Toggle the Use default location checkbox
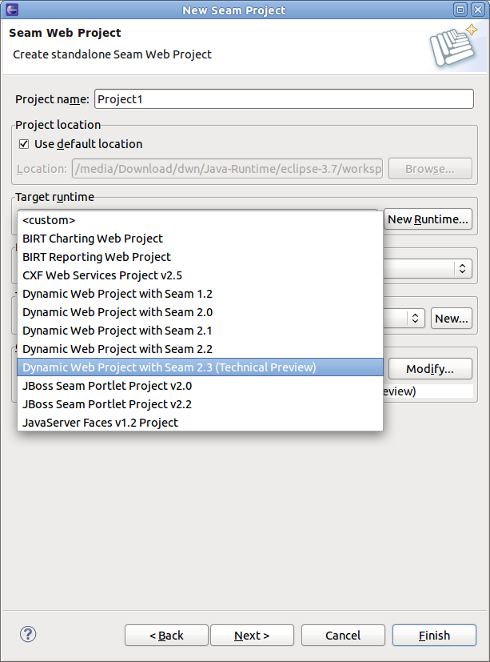 click(24, 144)
